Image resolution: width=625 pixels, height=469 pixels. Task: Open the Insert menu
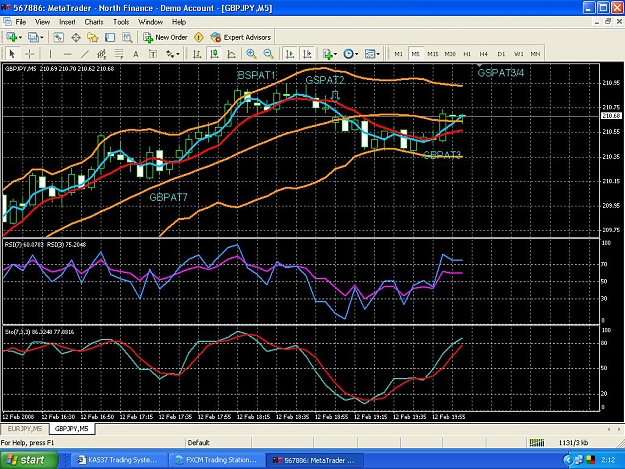pyautogui.click(x=67, y=22)
